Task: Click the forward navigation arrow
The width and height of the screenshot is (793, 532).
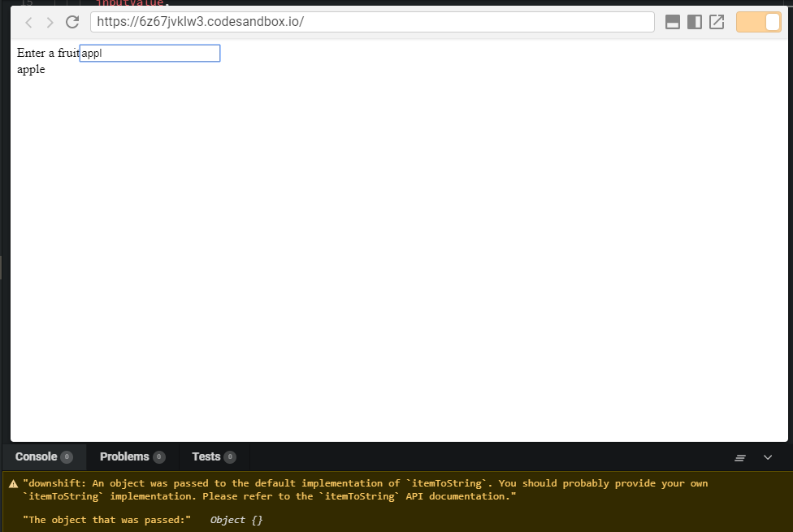Action: coord(50,22)
